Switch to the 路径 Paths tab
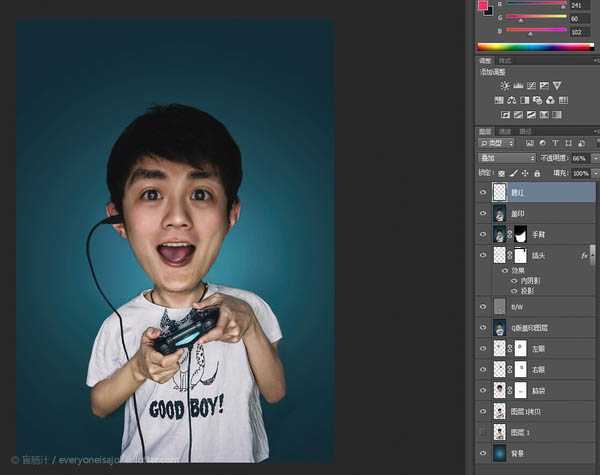This screenshot has height=475, width=600. coord(525,132)
